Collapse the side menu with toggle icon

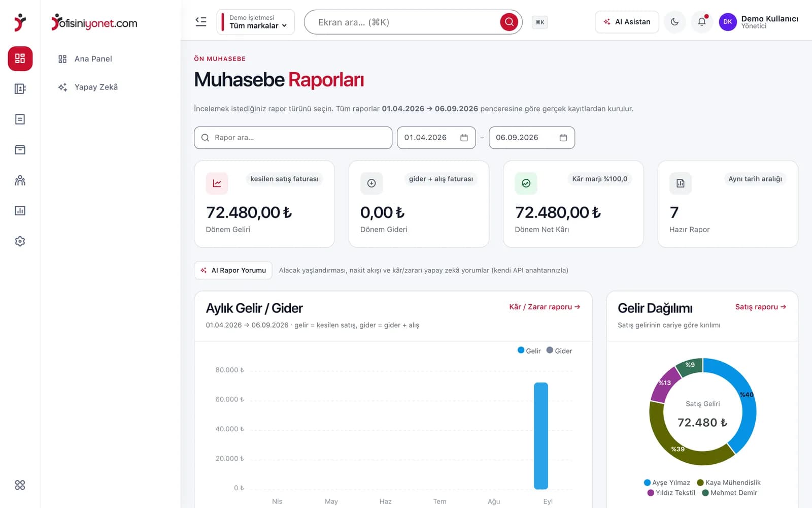click(x=201, y=22)
